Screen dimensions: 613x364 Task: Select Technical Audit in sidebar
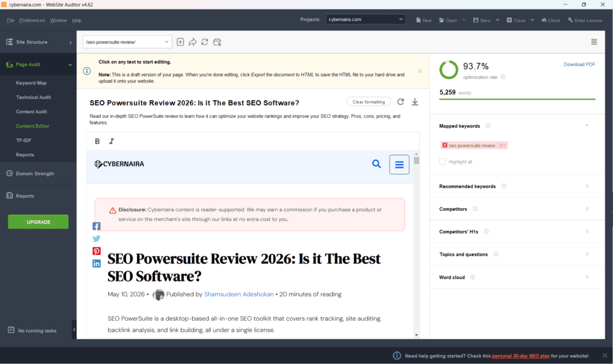(x=34, y=98)
